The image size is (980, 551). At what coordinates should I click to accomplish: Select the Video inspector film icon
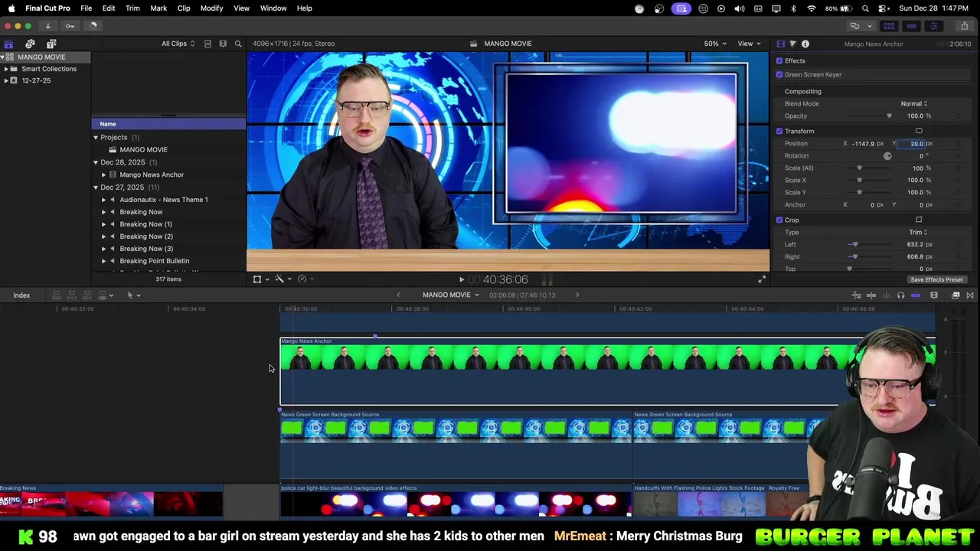(780, 44)
